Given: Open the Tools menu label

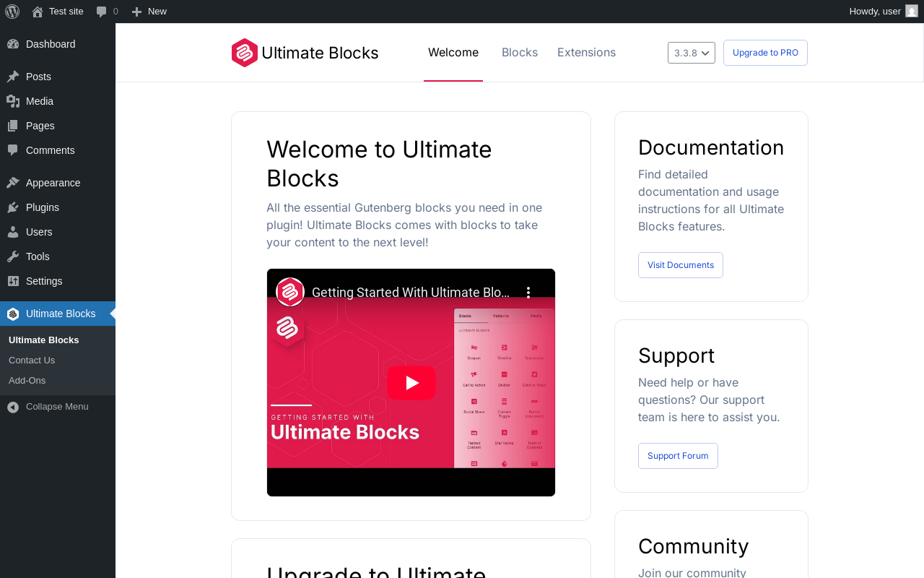Looking at the screenshot, I should coord(38,256).
